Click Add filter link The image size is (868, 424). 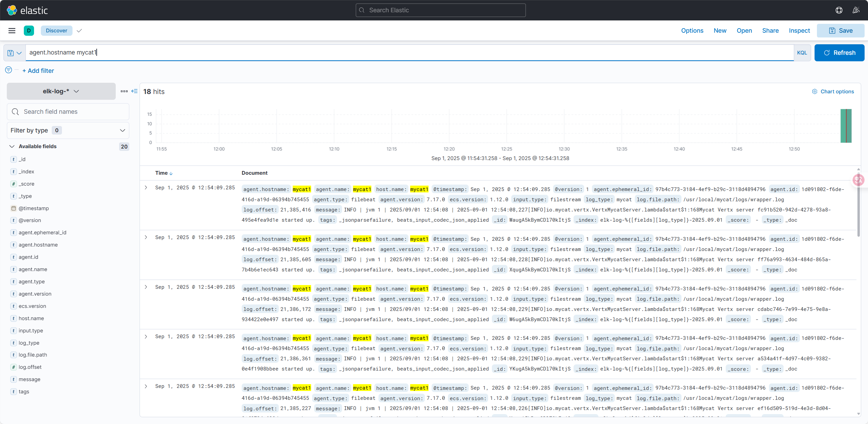pyautogui.click(x=38, y=71)
